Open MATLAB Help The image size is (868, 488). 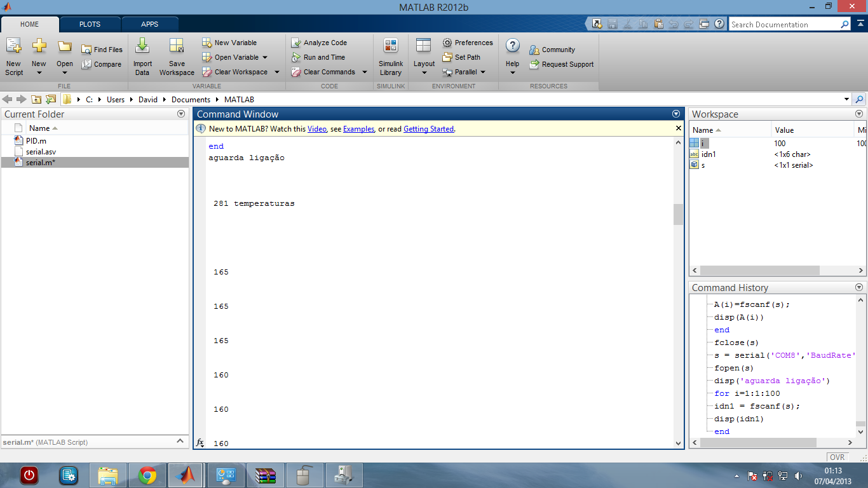[512, 56]
